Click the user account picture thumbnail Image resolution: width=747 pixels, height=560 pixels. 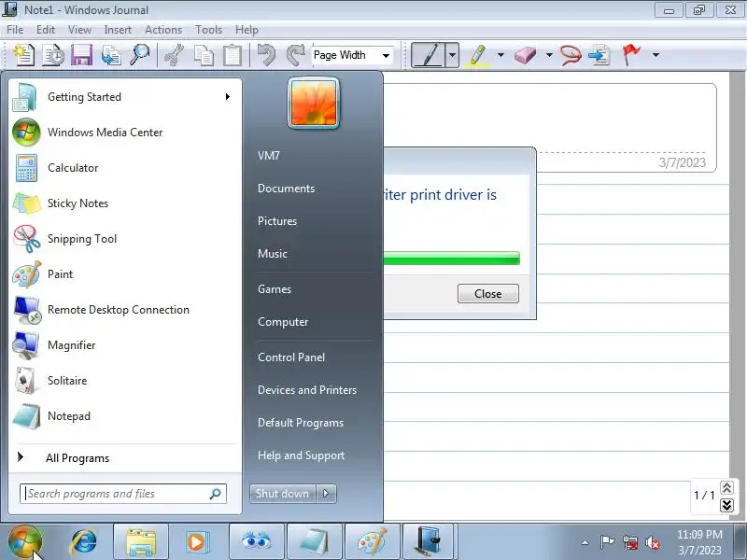tap(314, 103)
